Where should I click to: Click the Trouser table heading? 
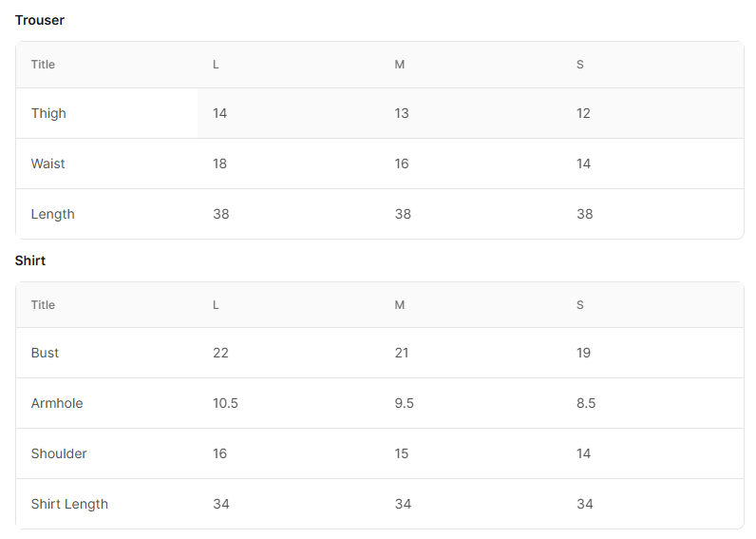[x=40, y=20]
